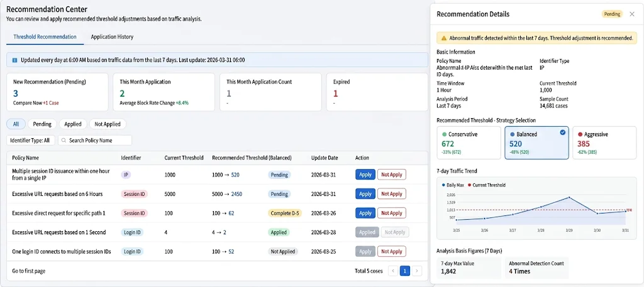Click the Applied button in 1 Second row
The width and height of the screenshot is (644, 287).
[x=367, y=232]
